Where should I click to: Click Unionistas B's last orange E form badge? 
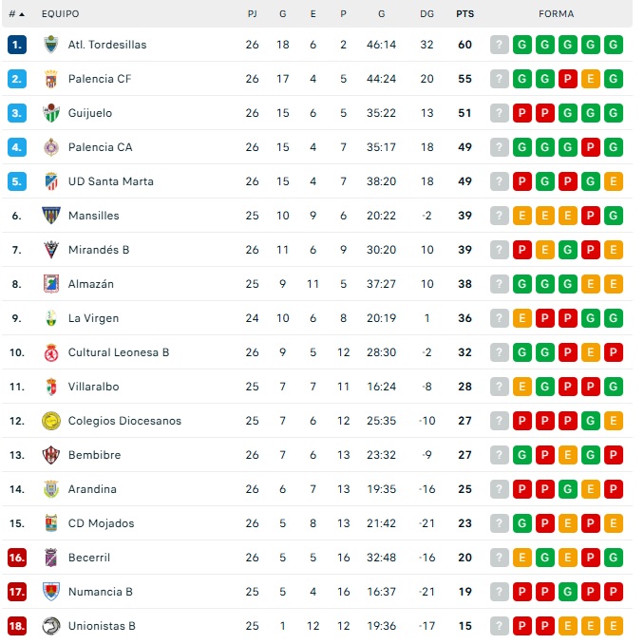tap(614, 626)
